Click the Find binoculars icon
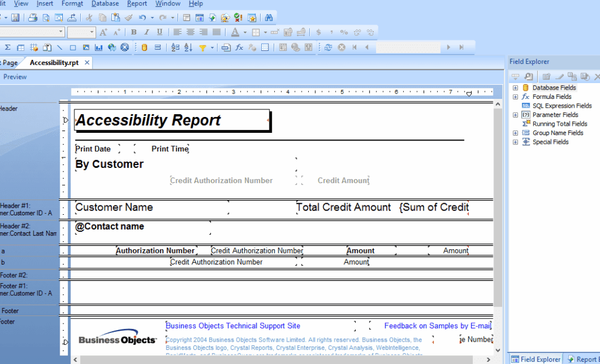This screenshot has width=600, height=364. coord(269,18)
